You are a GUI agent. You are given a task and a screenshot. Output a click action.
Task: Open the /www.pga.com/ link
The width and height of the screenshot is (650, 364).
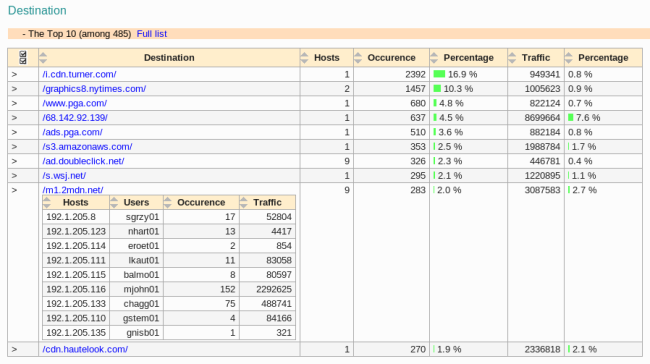pos(75,104)
